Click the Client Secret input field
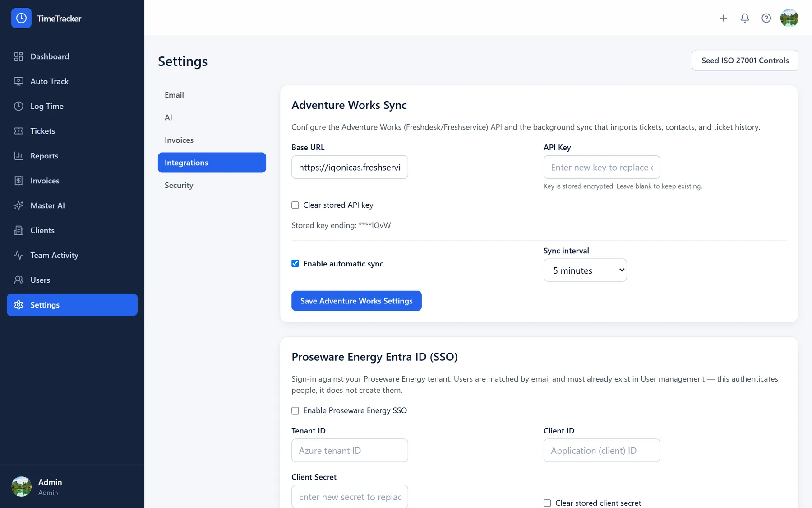This screenshot has height=508, width=812. 350,497
